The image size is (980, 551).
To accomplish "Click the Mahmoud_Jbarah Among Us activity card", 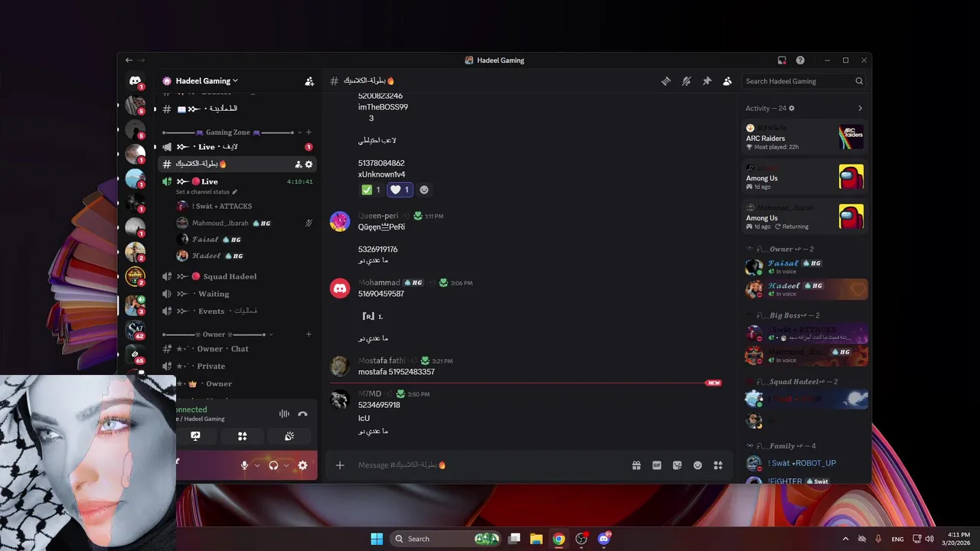I will coord(805,217).
